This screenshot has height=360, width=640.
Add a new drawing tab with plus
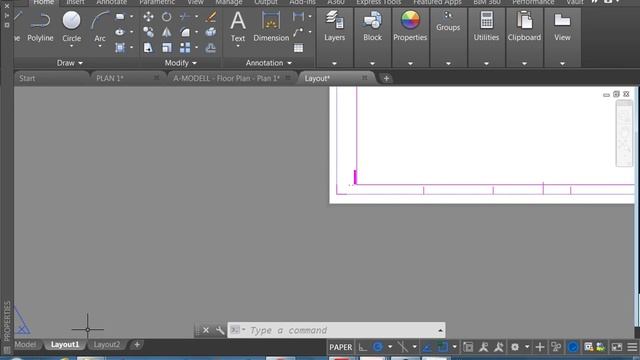point(386,78)
